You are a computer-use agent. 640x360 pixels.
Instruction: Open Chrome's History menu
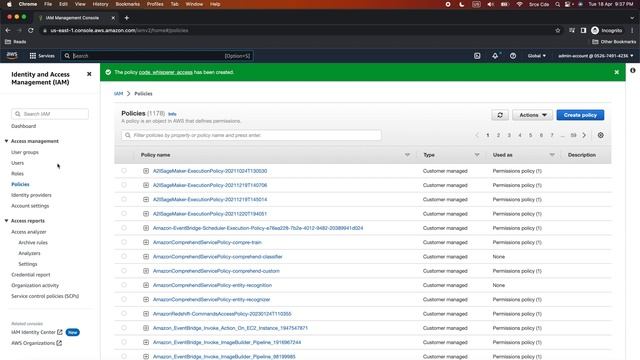100,4
